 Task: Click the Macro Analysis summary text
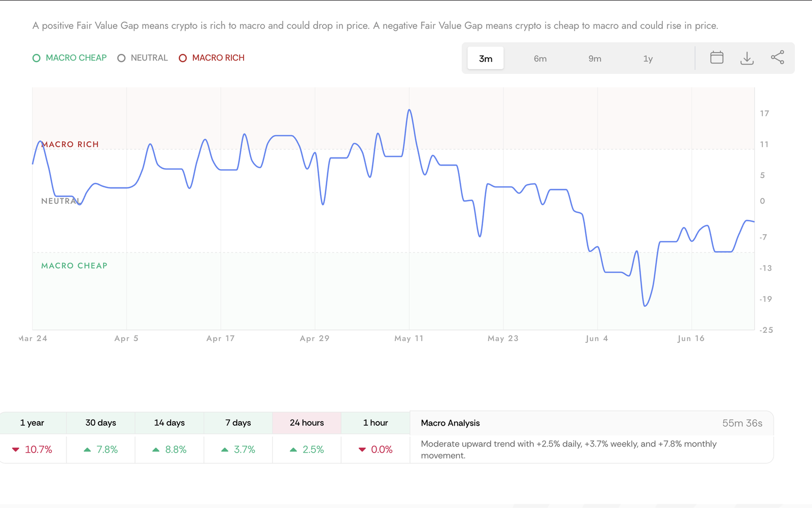pyautogui.click(x=568, y=450)
